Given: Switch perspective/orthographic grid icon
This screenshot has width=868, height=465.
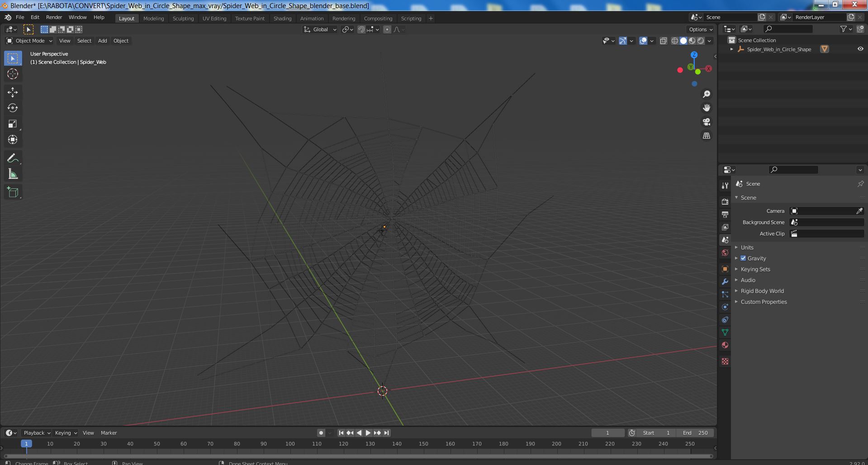Looking at the screenshot, I should pos(707,136).
